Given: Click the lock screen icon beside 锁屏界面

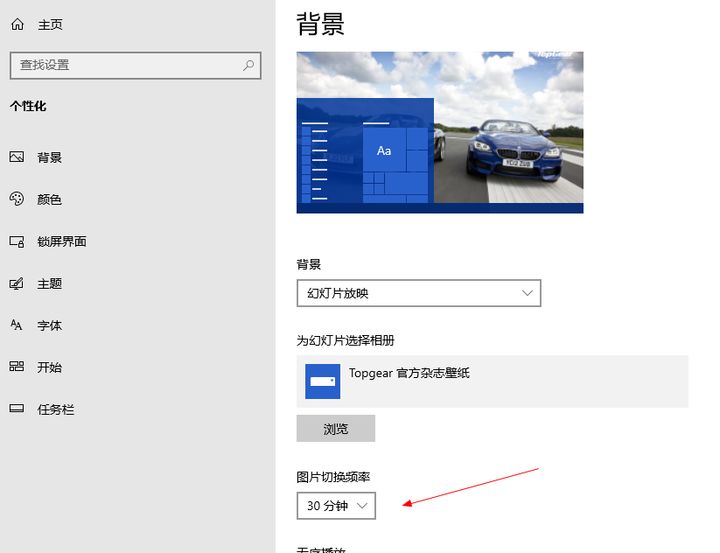Looking at the screenshot, I should pyautogui.click(x=17, y=241).
